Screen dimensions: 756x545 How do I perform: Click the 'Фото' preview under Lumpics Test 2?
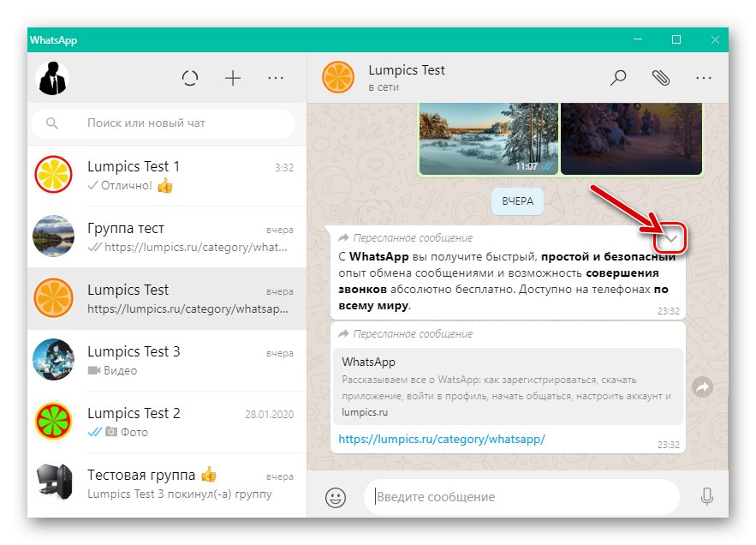coord(134,433)
